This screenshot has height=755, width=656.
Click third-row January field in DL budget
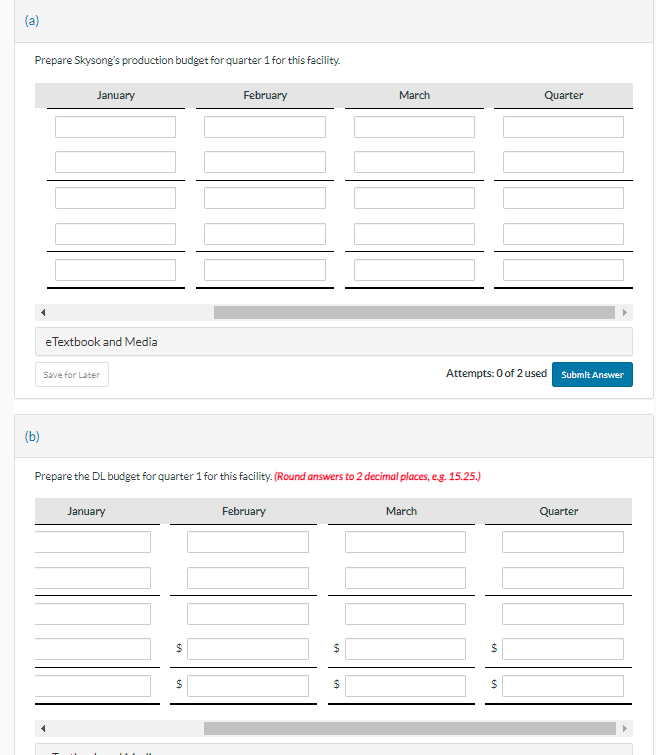click(x=92, y=614)
